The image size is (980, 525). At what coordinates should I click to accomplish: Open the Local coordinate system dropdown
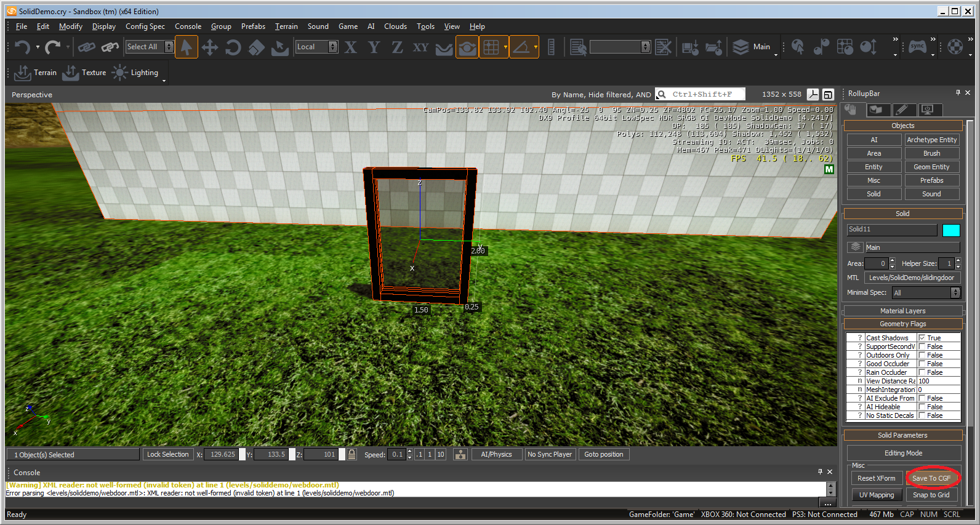coord(317,47)
